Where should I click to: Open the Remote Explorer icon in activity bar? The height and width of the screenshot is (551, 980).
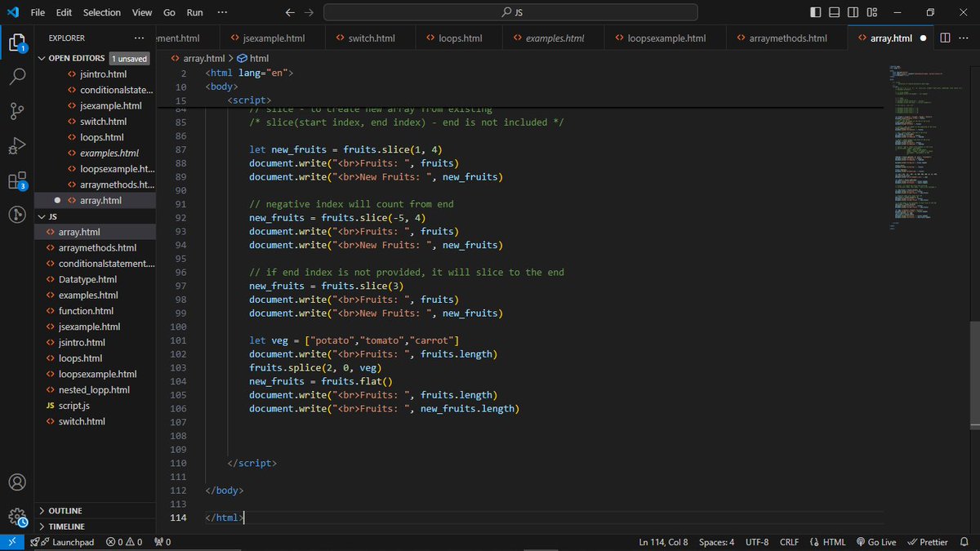pos(17,215)
